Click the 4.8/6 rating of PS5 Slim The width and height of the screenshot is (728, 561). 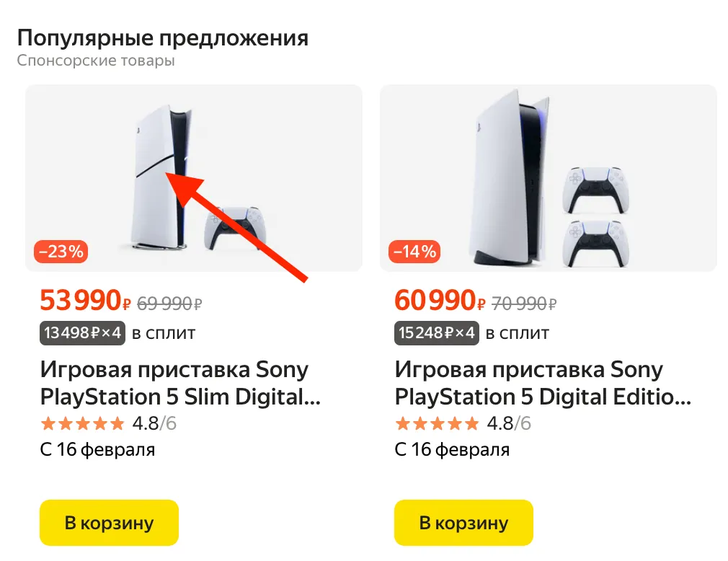[154, 423]
